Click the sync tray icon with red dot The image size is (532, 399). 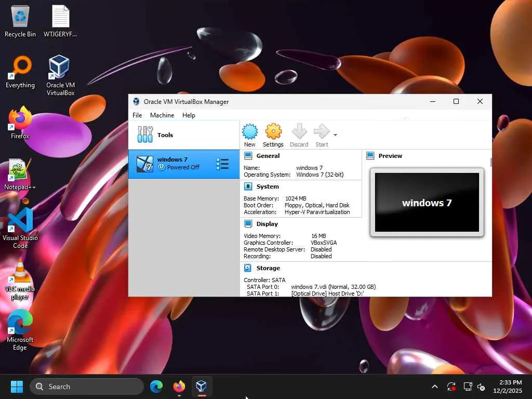coord(451,387)
